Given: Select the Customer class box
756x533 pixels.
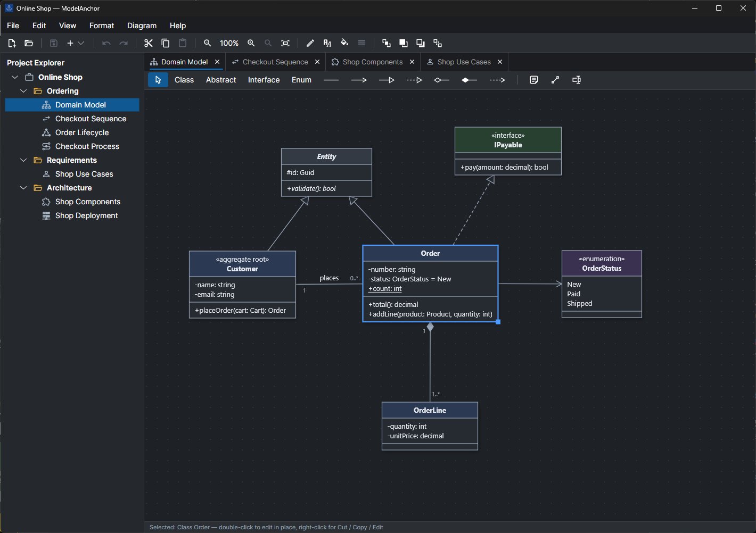Looking at the screenshot, I should 242,285.
